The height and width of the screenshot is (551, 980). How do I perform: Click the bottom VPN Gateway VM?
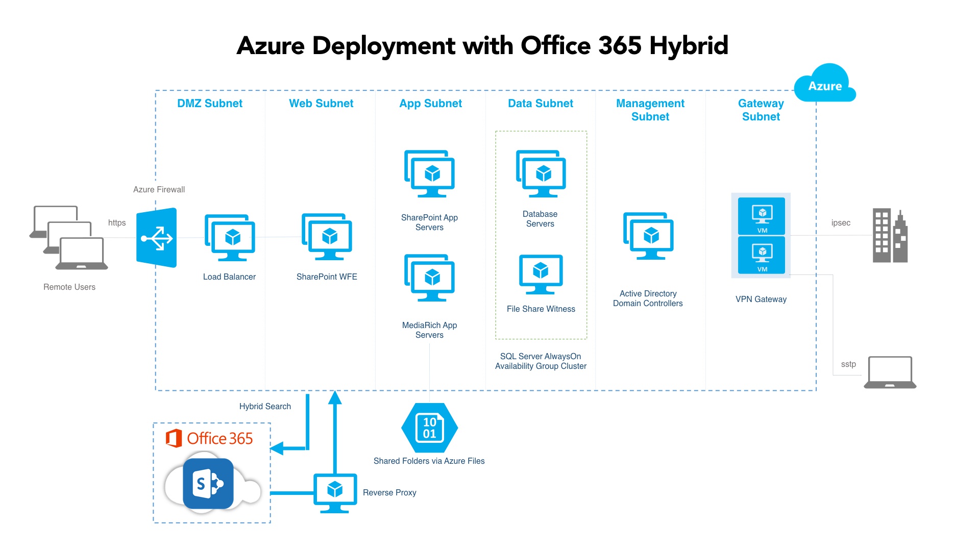[x=762, y=255]
